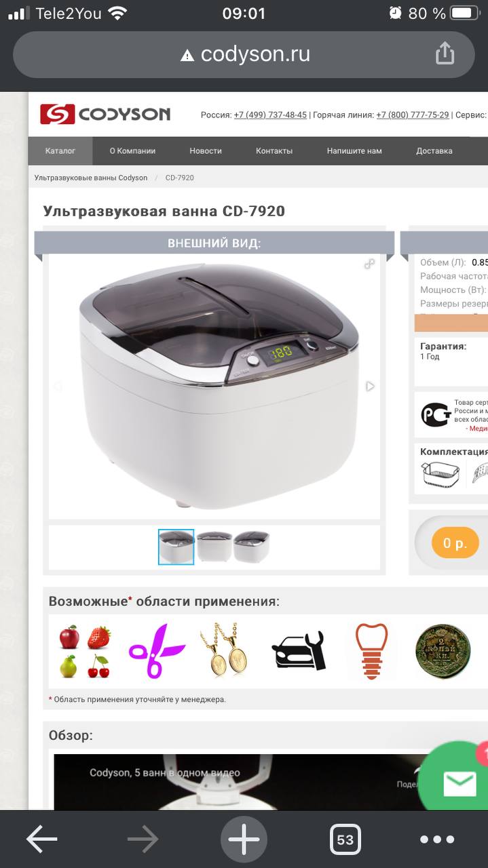Tap the dental implant icon
The width and height of the screenshot is (488, 868).
[x=371, y=652]
